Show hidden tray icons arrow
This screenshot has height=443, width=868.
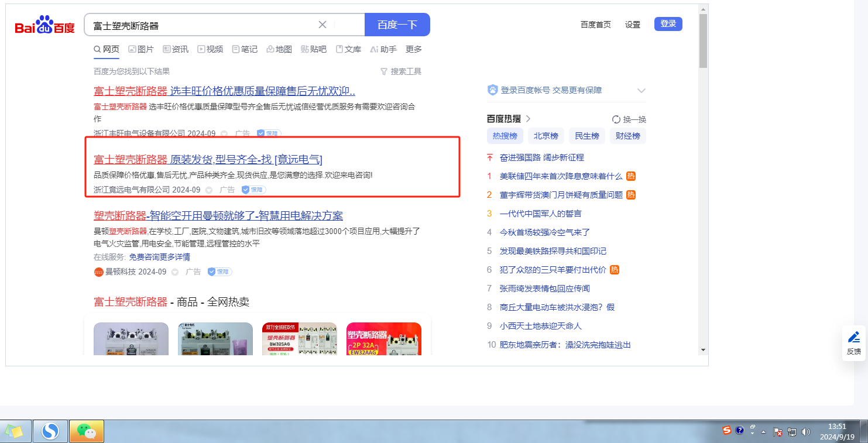click(763, 432)
